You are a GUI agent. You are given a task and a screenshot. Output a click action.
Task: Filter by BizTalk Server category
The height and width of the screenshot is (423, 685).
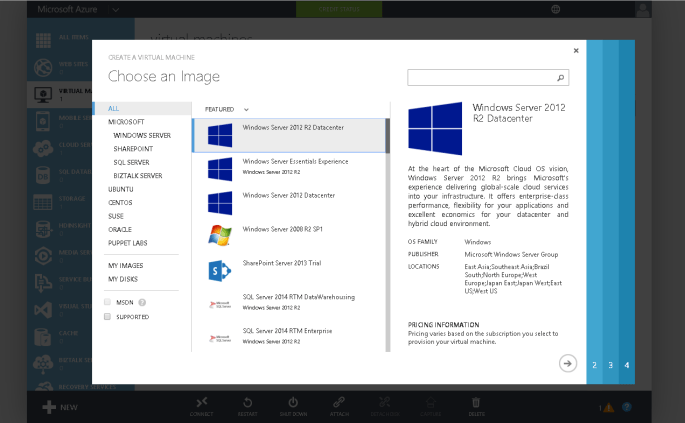[138, 176]
